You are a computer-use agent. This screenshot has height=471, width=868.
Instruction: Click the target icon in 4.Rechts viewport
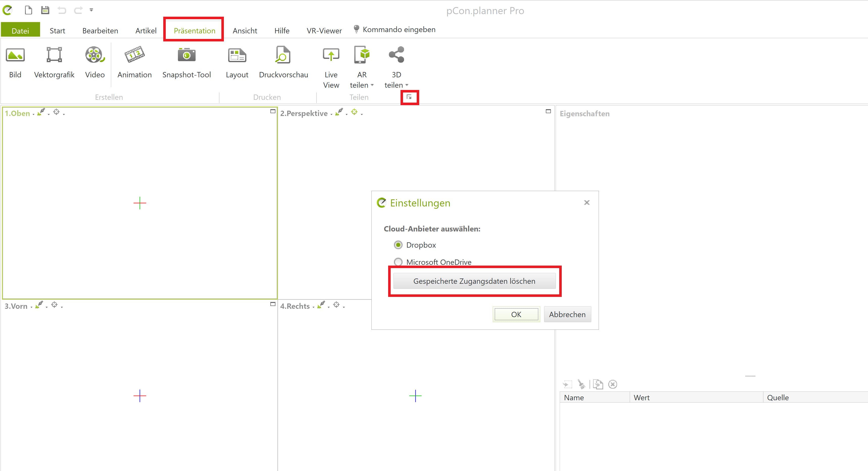point(336,304)
